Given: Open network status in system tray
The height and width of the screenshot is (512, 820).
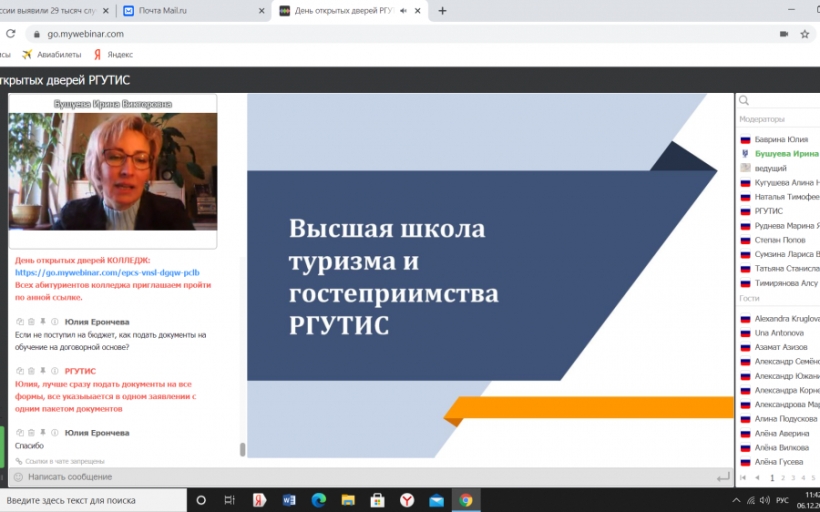Looking at the screenshot, I should point(750,500).
